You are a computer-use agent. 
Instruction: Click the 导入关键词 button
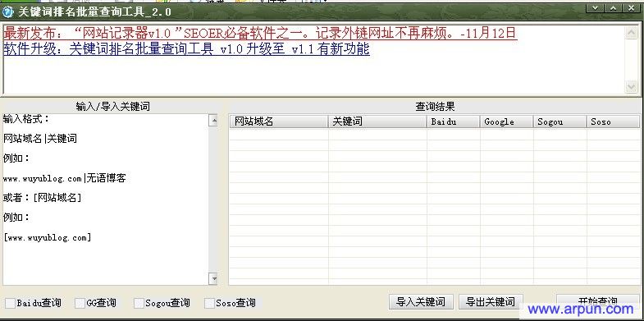point(421,302)
